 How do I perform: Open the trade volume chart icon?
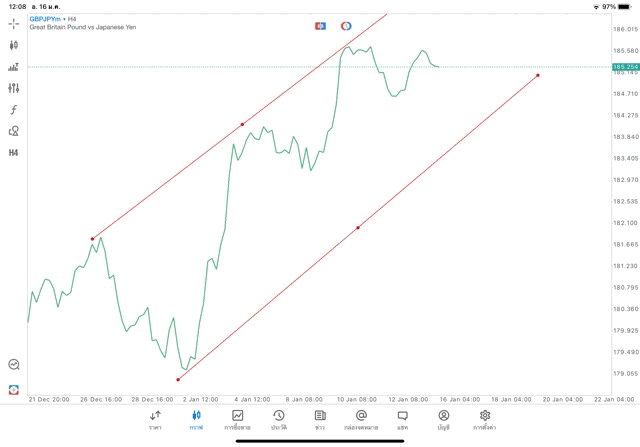[14, 67]
